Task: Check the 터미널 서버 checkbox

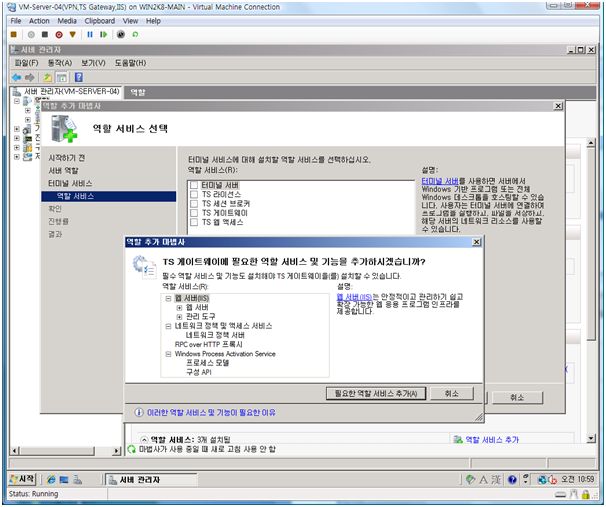Action: click(194, 185)
